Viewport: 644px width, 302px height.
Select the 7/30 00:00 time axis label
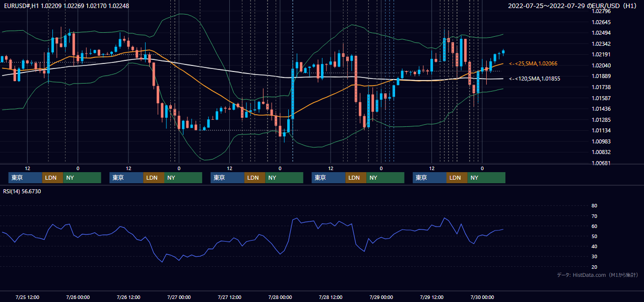[482, 297]
